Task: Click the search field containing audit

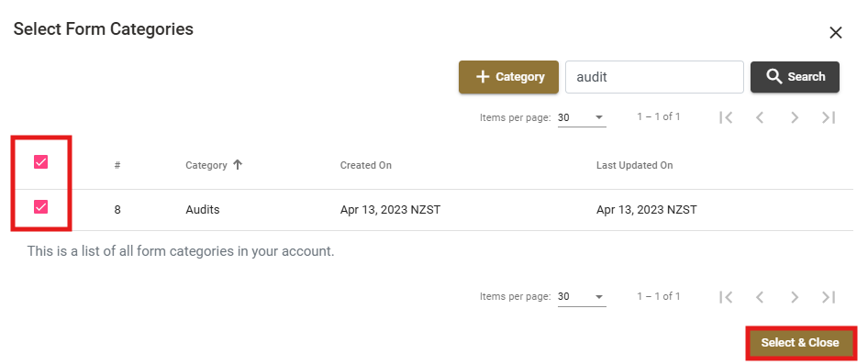Action: 654,77
